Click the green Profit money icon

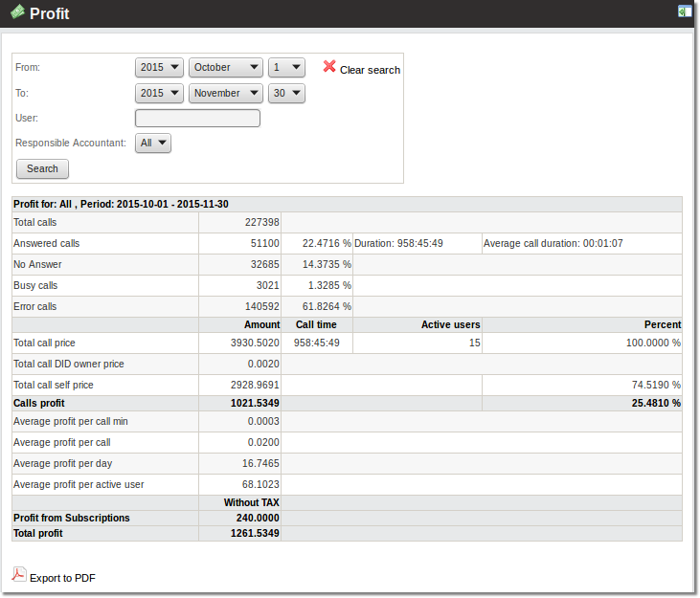(x=16, y=12)
